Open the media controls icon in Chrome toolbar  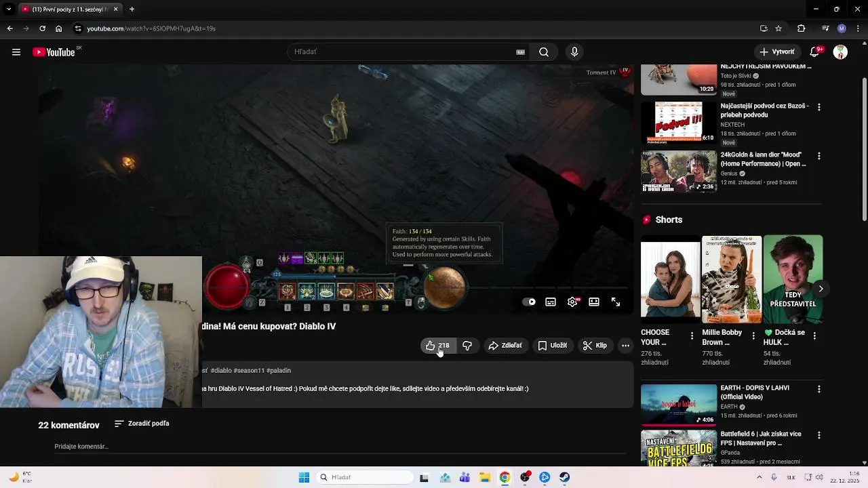(825, 28)
